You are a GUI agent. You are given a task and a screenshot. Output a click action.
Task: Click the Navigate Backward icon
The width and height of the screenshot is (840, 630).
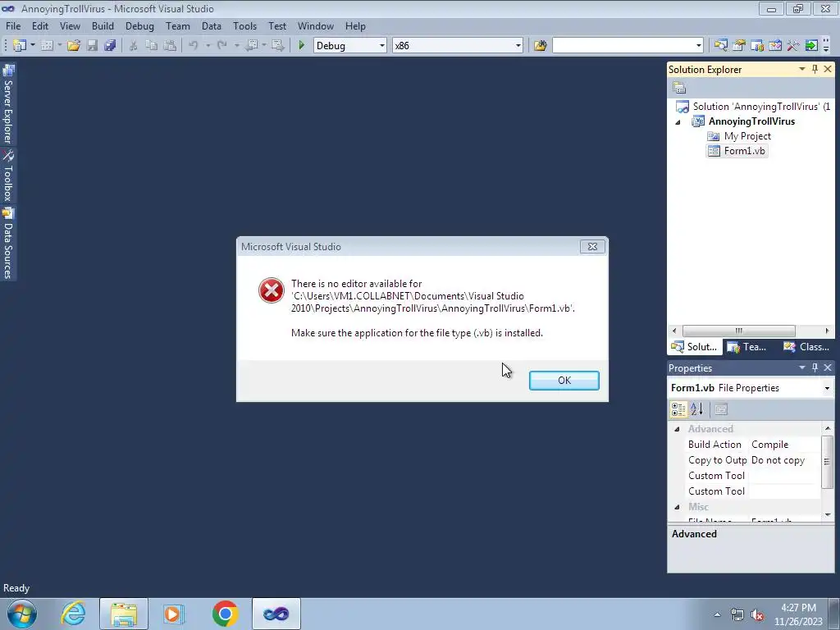[251, 46]
